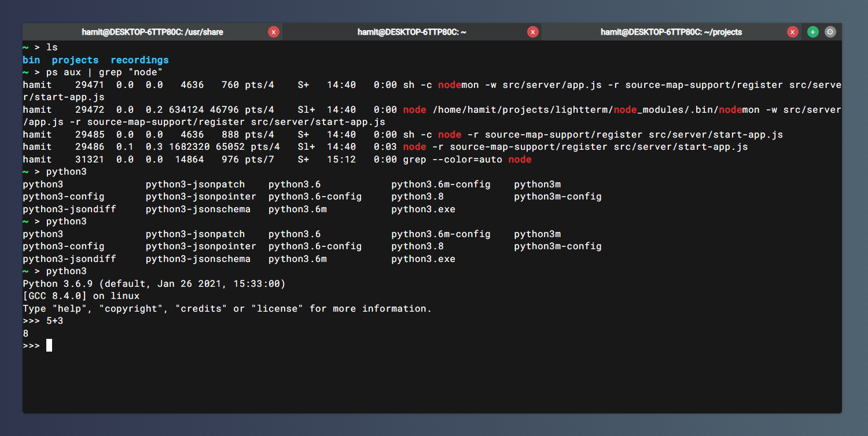
Task: Click the blue 'projects' directory in ls output
Action: (75, 60)
